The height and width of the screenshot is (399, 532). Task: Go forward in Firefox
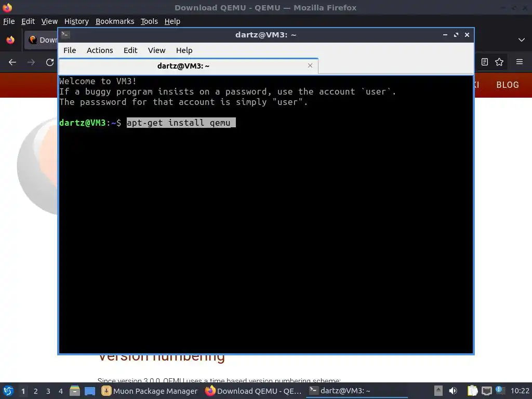(31, 62)
